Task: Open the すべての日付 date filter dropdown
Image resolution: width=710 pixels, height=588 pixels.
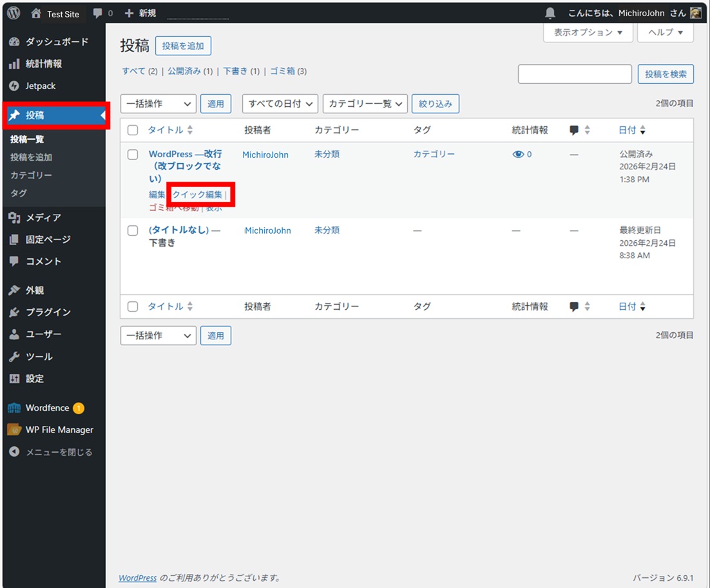Action: click(280, 104)
